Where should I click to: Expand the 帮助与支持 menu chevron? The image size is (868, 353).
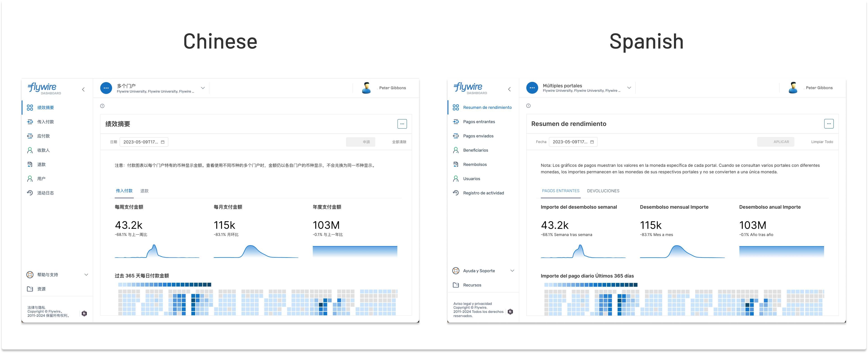pos(86,275)
